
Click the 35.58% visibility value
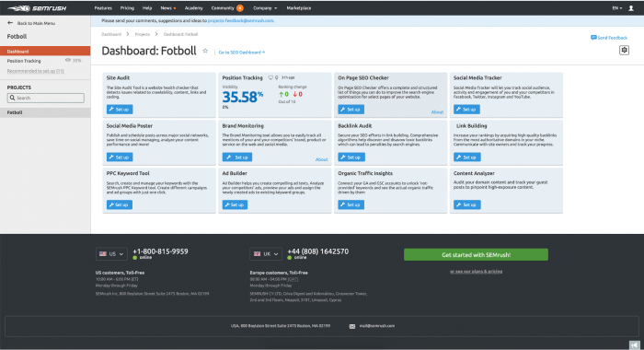(242, 97)
